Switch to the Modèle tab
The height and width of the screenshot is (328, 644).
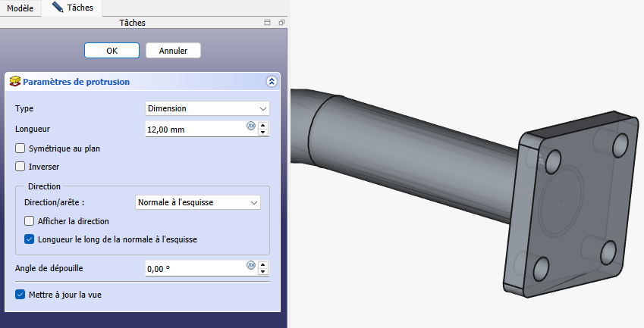[20, 7]
